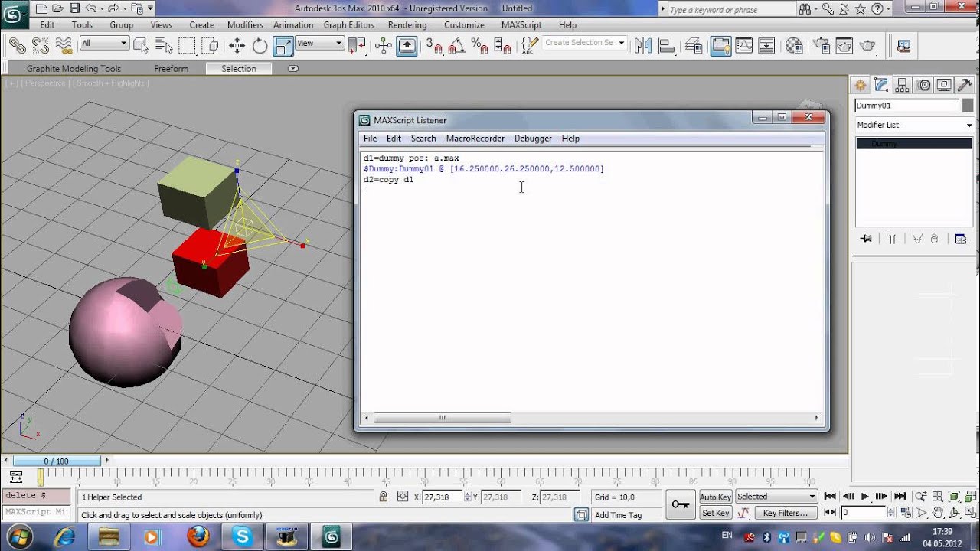Open the 3ds Max application menu button
The width and height of the screenshot is (980, 551).
[x=14, y=13]
